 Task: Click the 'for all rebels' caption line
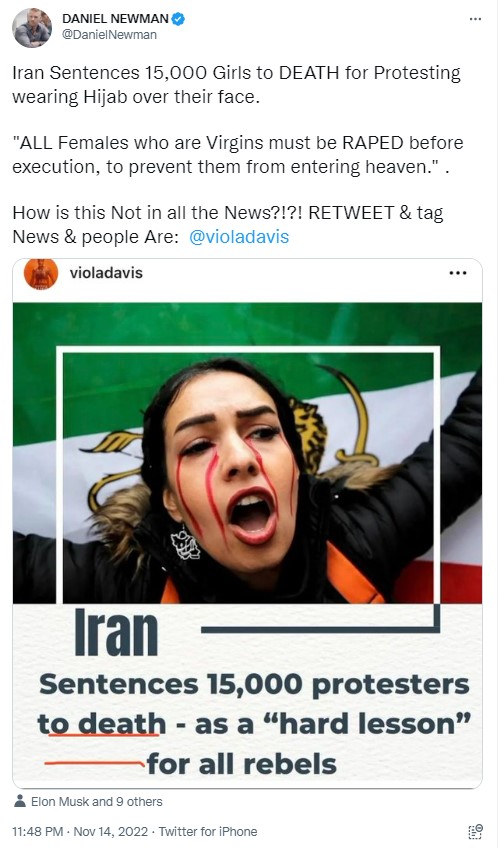pos(242,764)
